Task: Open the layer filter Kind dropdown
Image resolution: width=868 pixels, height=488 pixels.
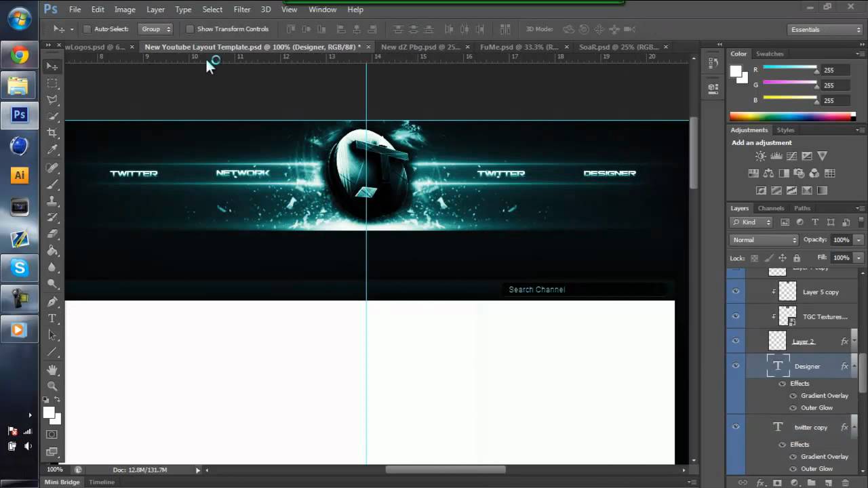Action: [x=751, y=222]
